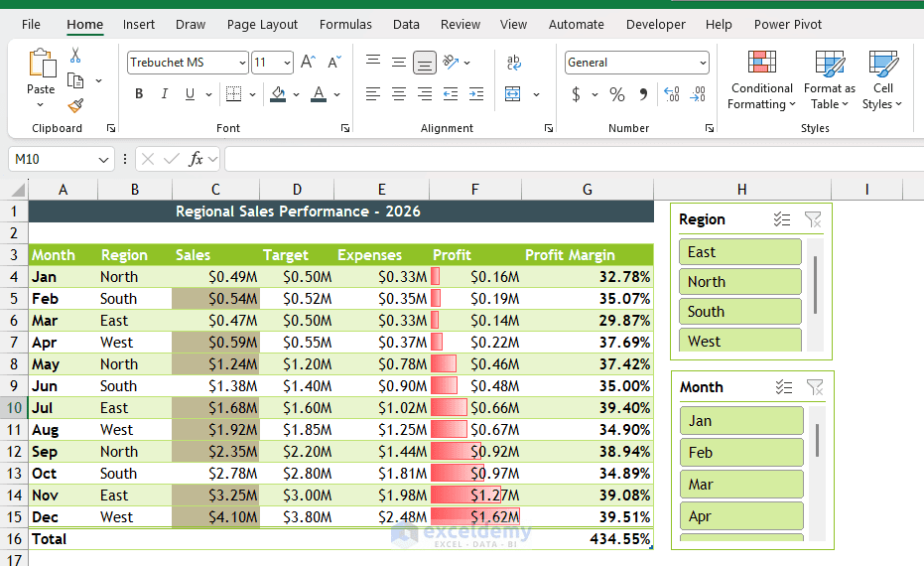Click the Wrap Text icon
Viewport: 924px width, 566px height.
[513, 62]
